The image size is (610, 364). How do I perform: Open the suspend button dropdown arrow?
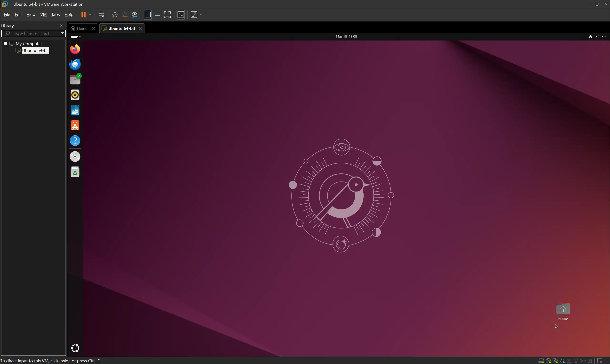coord(90,15)
